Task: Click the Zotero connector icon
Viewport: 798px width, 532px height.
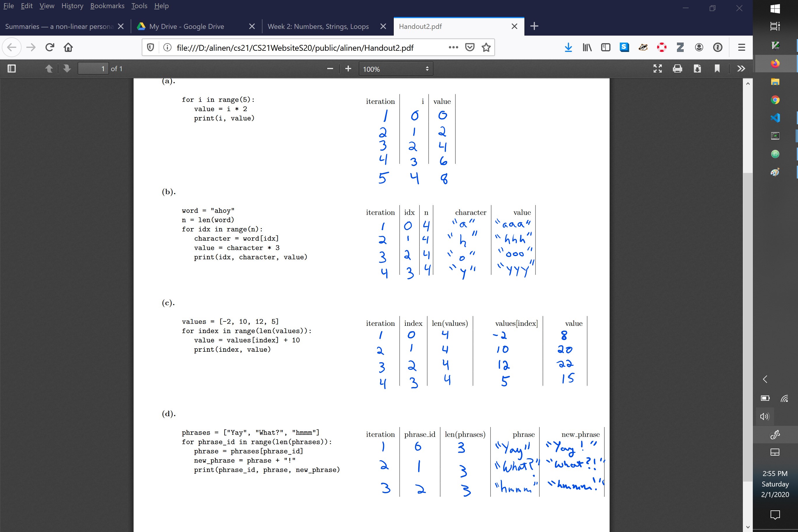Action: click(680, 48)
